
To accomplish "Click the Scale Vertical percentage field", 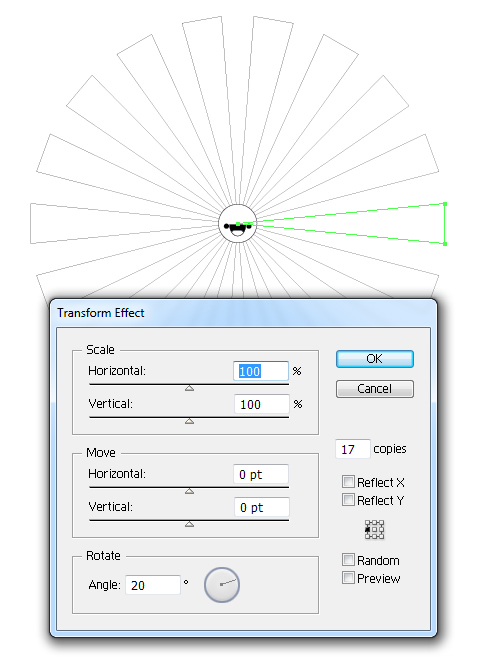I will (261, 404).
